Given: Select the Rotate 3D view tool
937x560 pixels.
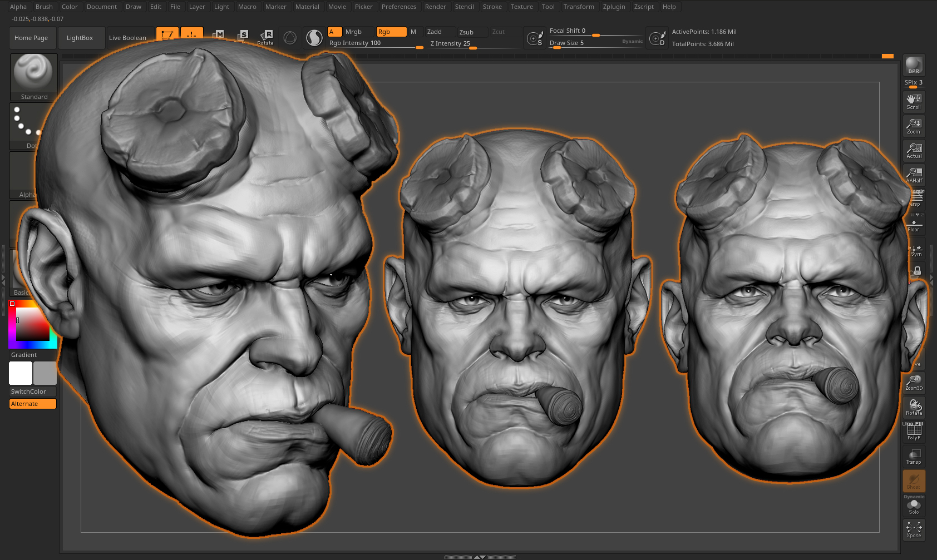Looking at the screenshot, I should [914, 407].
